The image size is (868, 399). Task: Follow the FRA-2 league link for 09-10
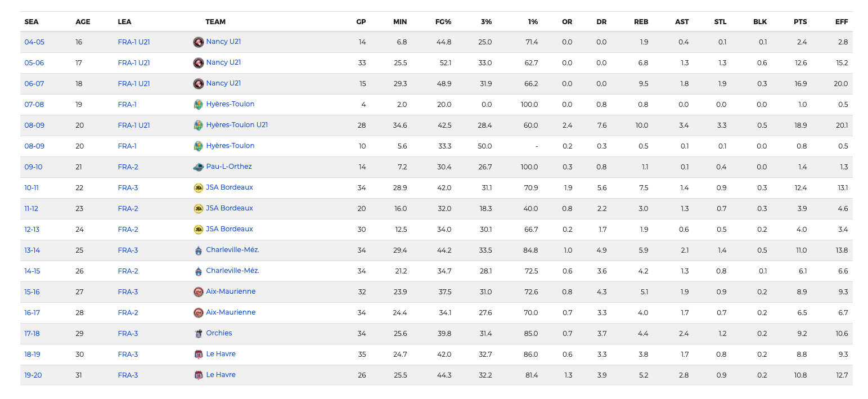pyautogui.click(x=128, y=167)
